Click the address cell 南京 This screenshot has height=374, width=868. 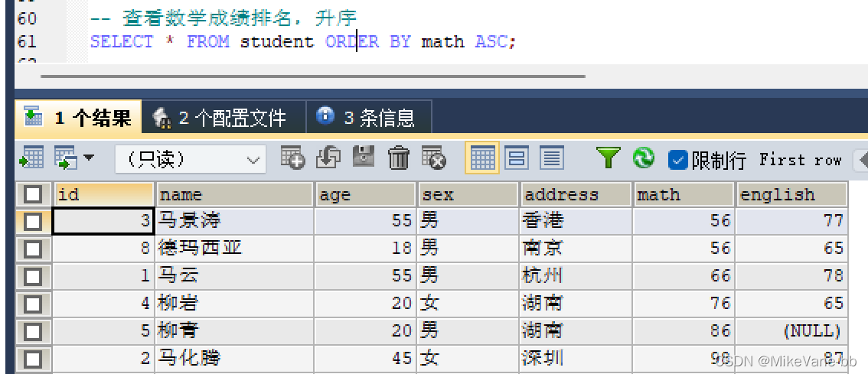coord(576,248)
